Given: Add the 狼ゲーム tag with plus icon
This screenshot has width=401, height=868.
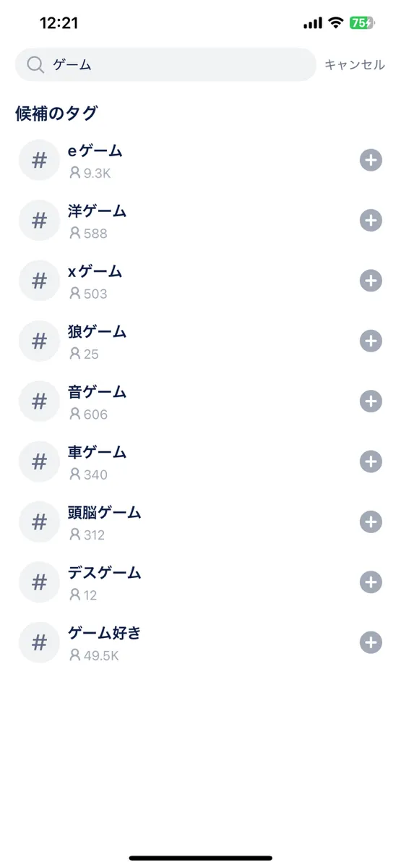Looking at the screenshot, I should pos(371,341).
